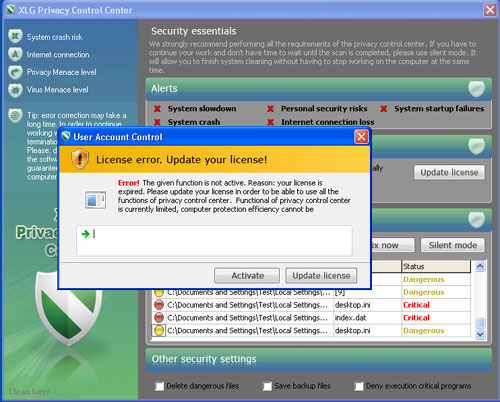The height and width of the screenshot is (402, 500).
Task: Open the System crash risk shield icon
Action: 15,36
